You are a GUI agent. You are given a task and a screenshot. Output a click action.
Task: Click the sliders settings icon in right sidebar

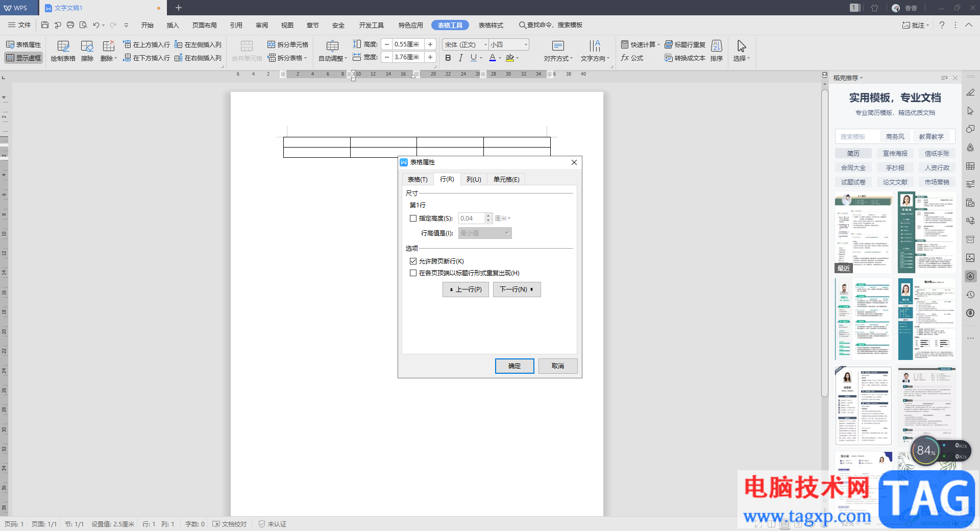[x=970, y=184]
